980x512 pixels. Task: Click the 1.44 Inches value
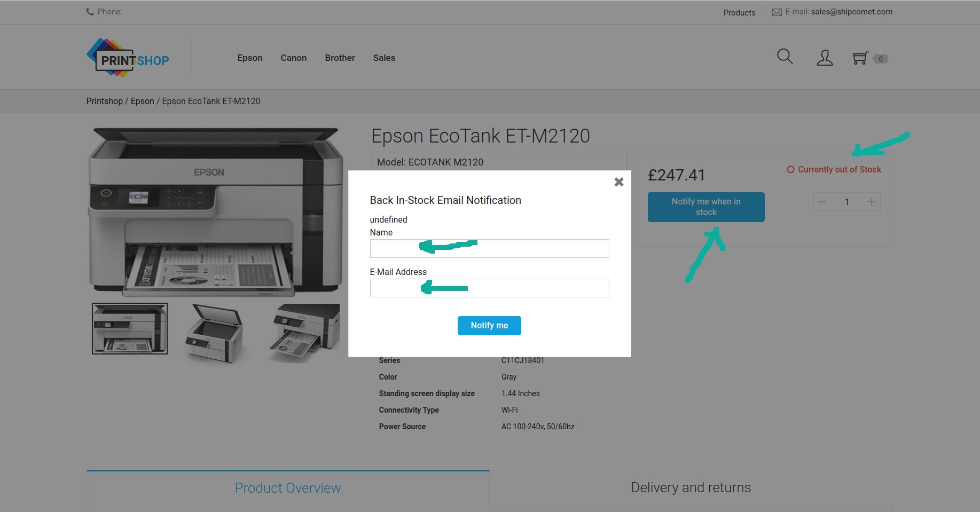tap(521, 393)
